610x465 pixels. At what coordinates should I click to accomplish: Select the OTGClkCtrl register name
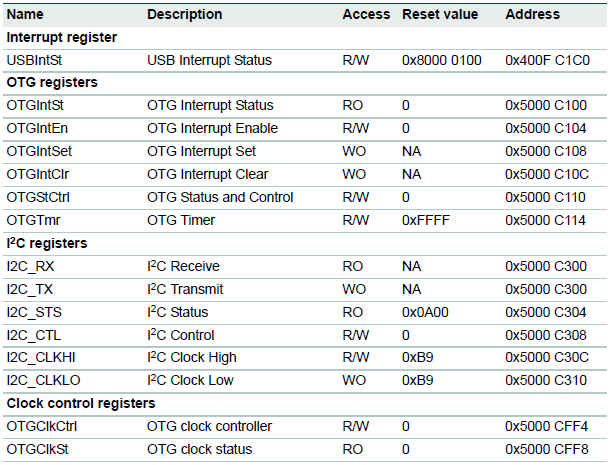pyautogui.click(x=41, y=426)
